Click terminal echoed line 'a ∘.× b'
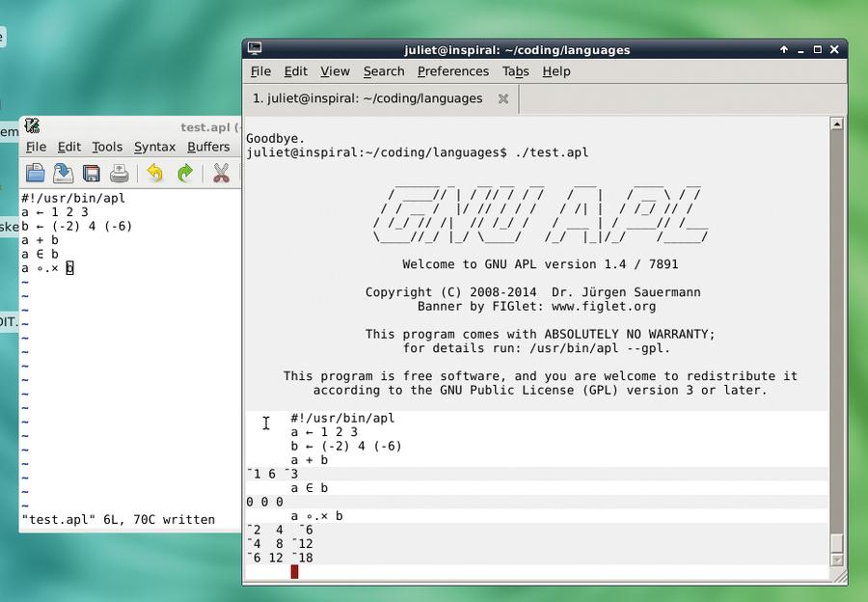Viewport: 868px width, 602px height. click(x=316, y=515)
